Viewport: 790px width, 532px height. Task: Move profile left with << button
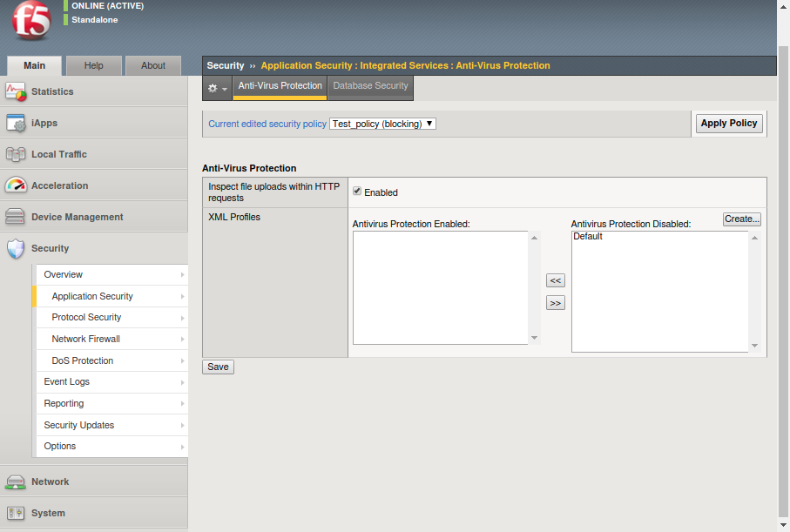click(x=555, y=279)
